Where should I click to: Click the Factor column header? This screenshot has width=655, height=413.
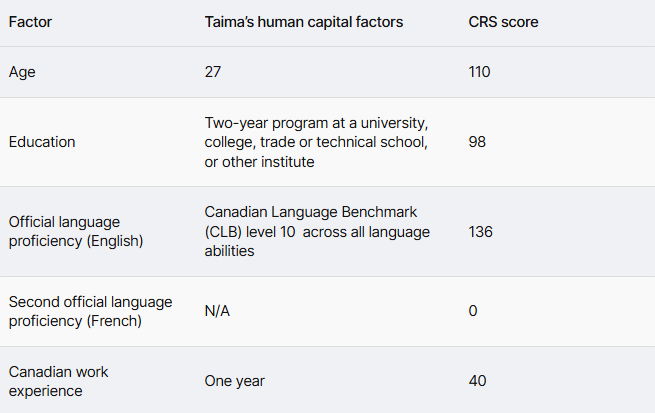point(30,21)
